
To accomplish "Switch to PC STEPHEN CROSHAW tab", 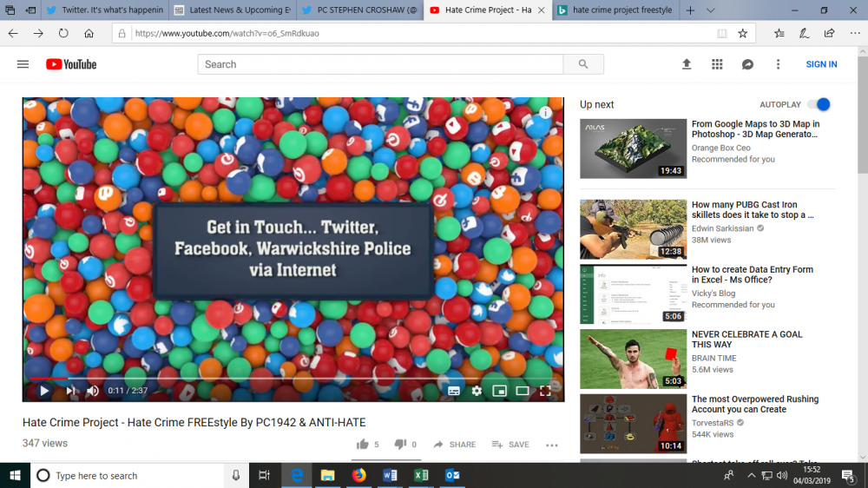I will point(360,10).
